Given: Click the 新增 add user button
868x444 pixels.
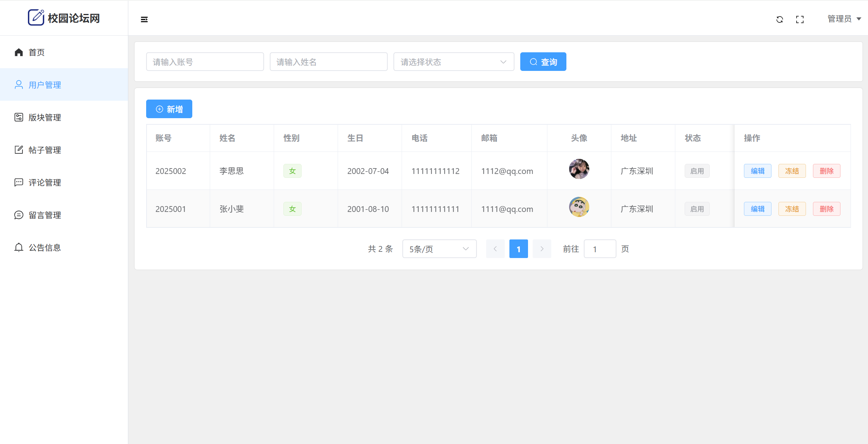Looking at the screenshot, I should pos(169,109).
